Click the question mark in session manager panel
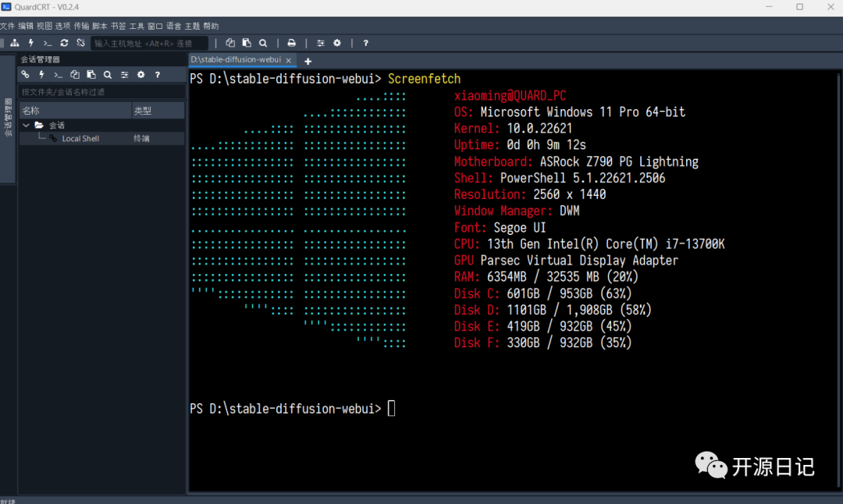This screenshot has height=504, width=843. (x=158, y=75)
